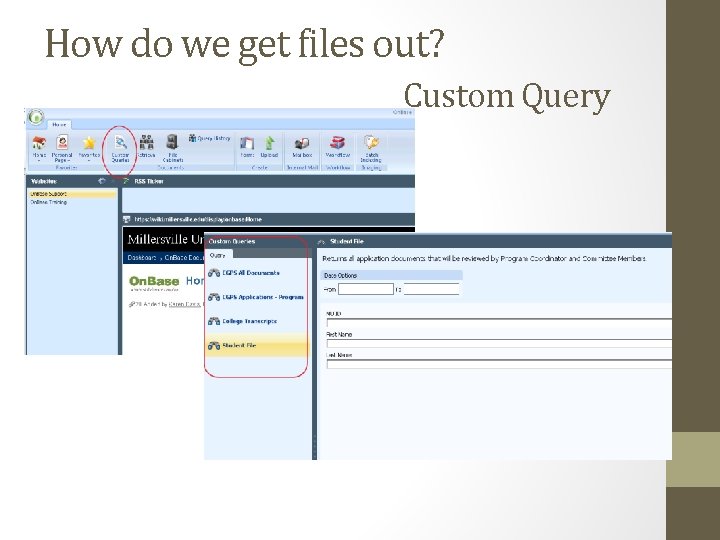Select the Student File query
This screenshot has width=720, height=540.
pyautogui.click(x=257, y=345)
